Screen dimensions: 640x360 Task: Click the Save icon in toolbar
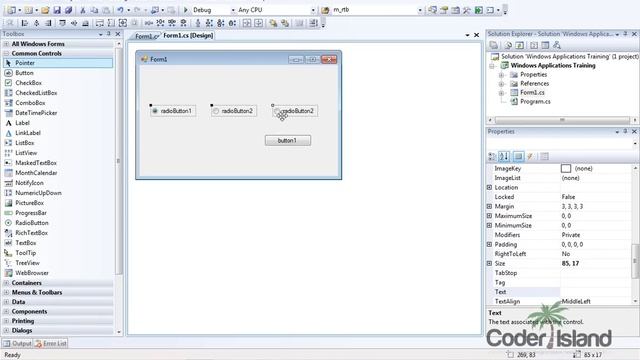57,10
